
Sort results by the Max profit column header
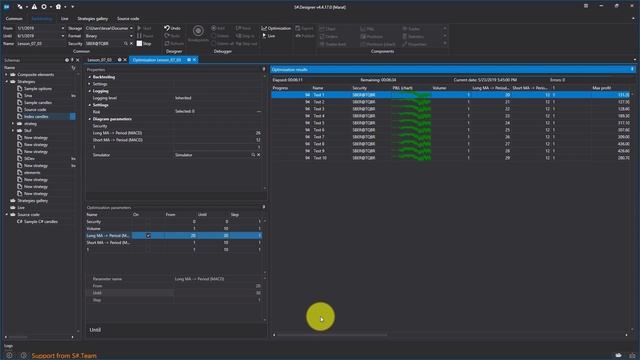601,88
